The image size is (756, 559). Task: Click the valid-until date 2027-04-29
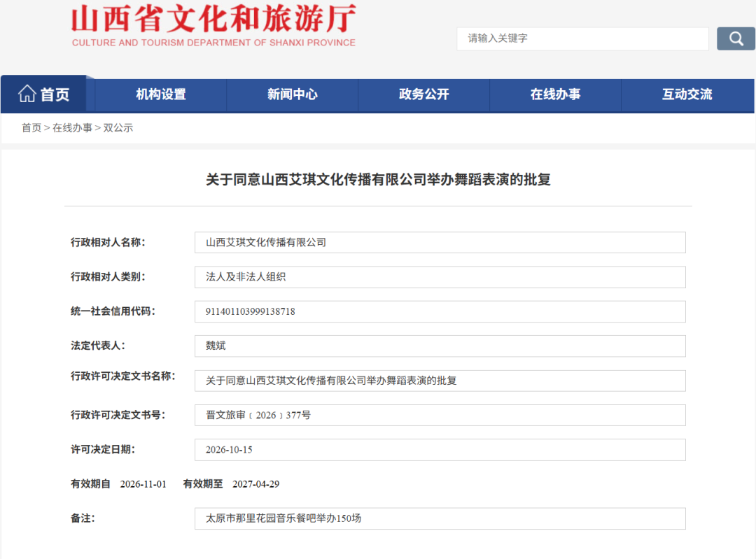click(x=256, y=484)
